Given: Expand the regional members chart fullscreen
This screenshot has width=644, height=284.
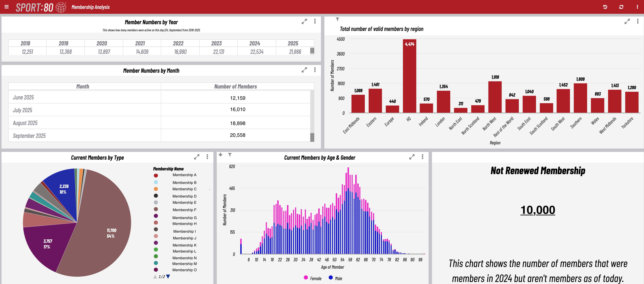Looking at the screenshot, I should 627,22.
